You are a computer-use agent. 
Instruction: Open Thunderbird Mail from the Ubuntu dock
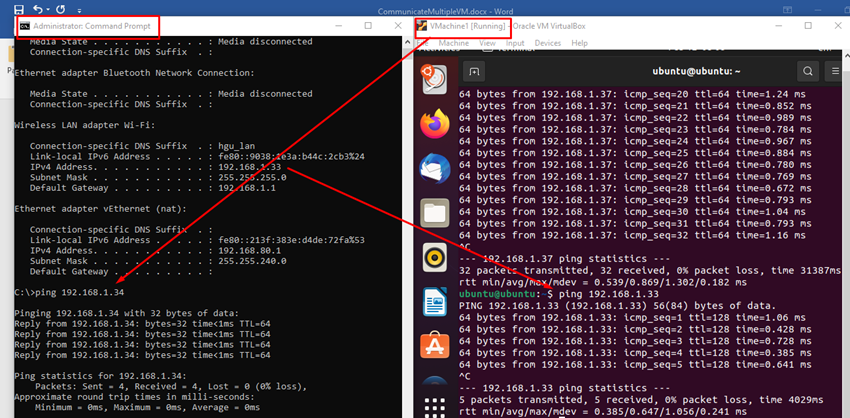[x=434, y=169]
